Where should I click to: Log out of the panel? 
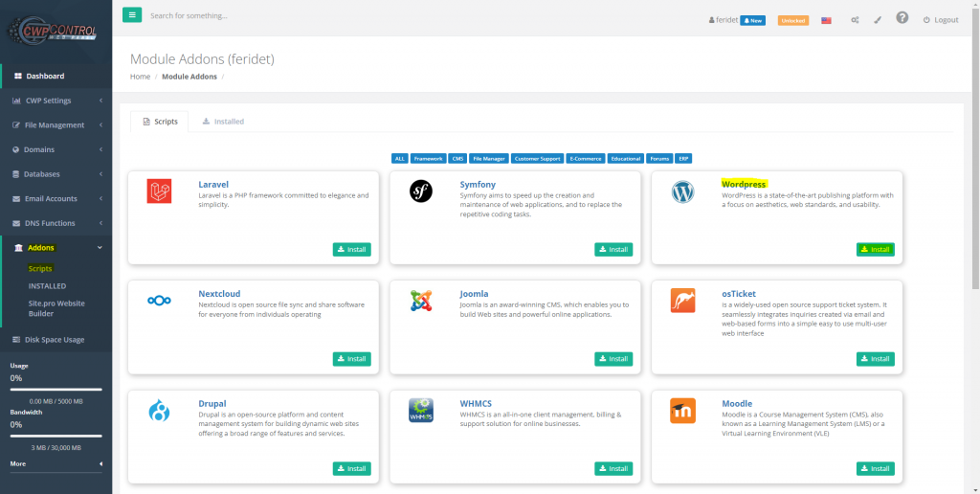(x=941, y=20)
